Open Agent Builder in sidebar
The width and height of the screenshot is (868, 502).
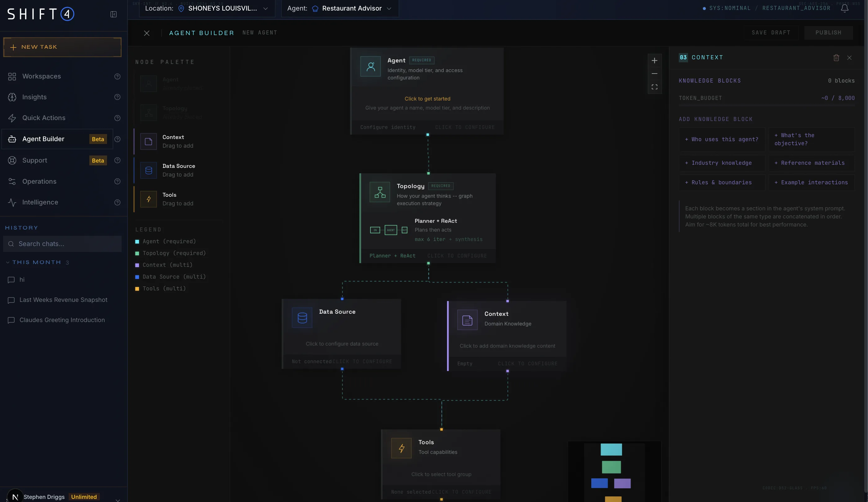(57, 139)
